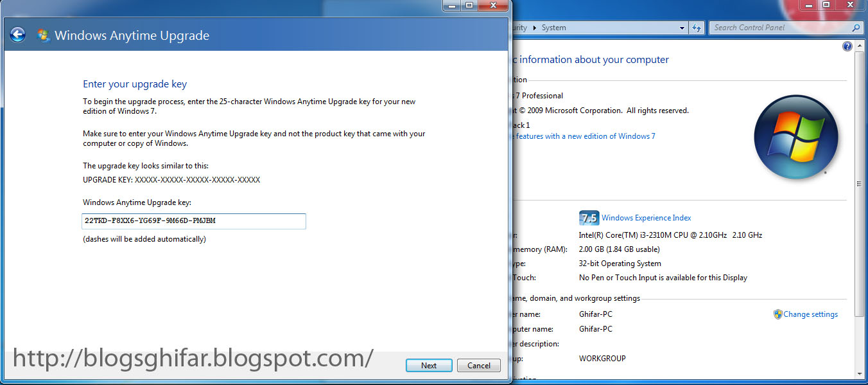This screenshot has height=385, width=868.
Task: Open features with a new edition link
Action: 585,136
